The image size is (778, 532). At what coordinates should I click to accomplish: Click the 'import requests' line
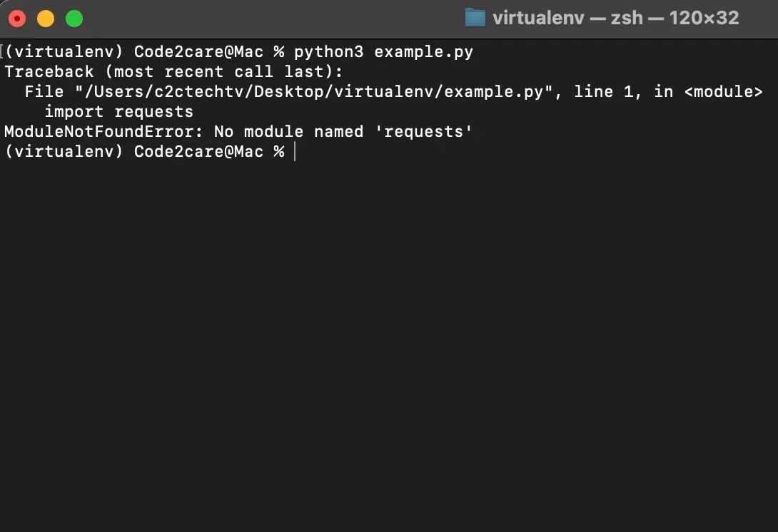[x=119, y=112]
